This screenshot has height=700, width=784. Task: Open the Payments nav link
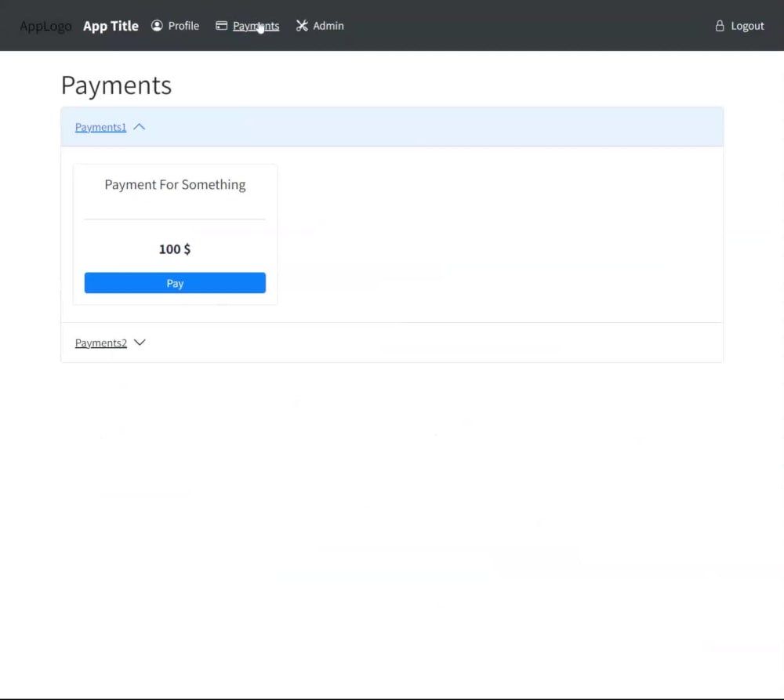(x=256, y=26)
